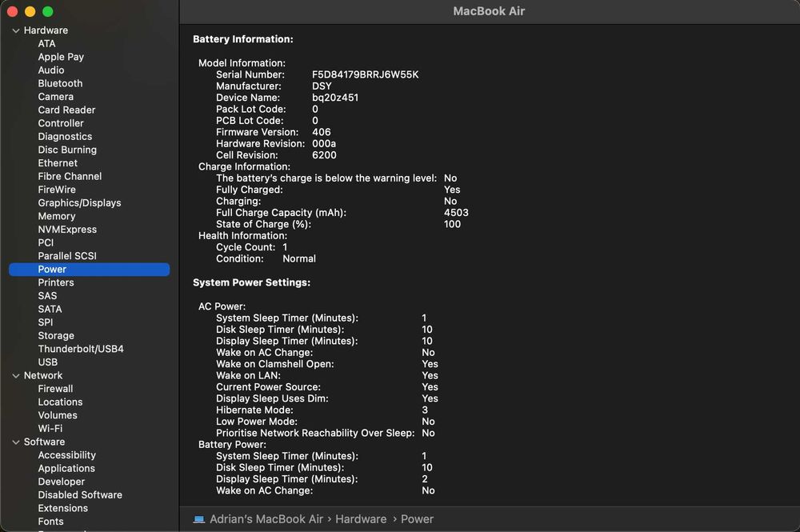Click the Condition value Normal
The image size is (800, 532).
pos(299,258)
